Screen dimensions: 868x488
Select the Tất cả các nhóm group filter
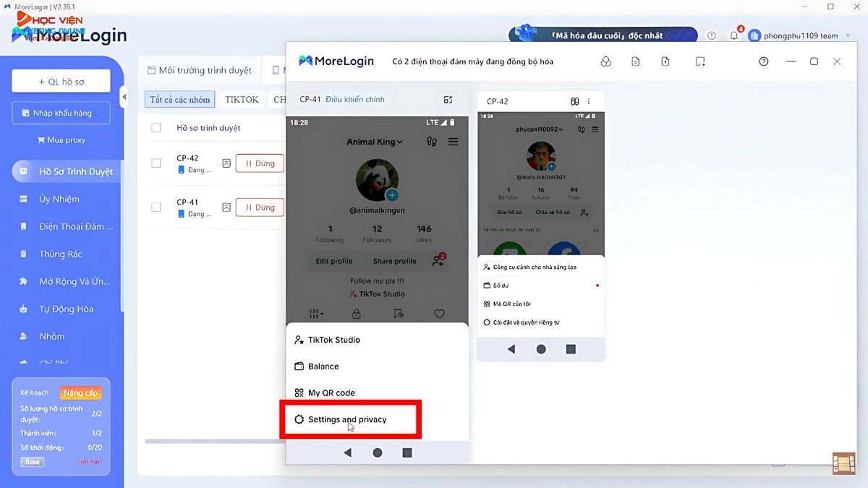180,100
